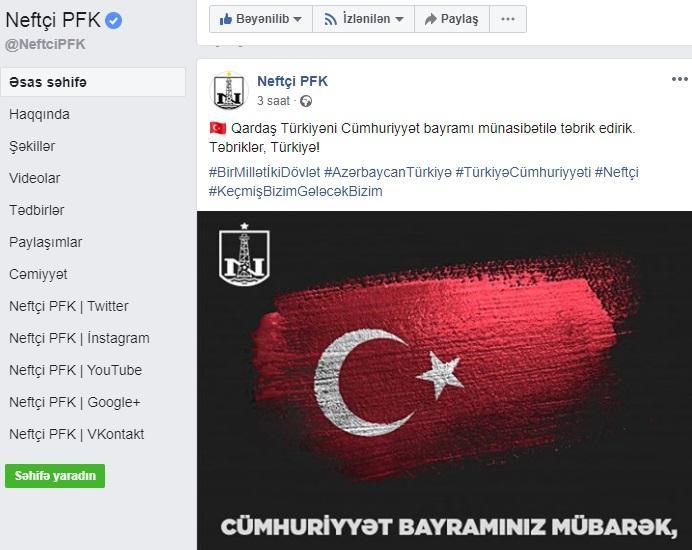Click the share arrow icon in Paylaş

tap(430, 19)
